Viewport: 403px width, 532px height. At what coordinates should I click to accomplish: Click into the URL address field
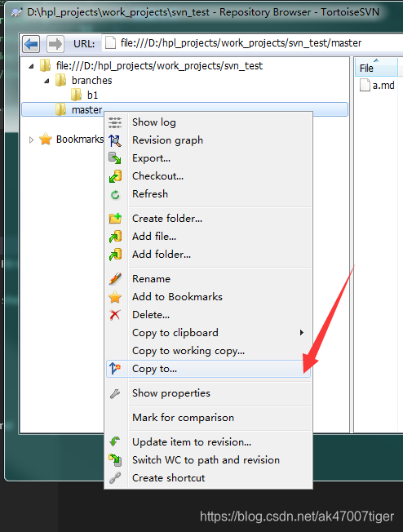pyautogui.click(x=252, y=43)
